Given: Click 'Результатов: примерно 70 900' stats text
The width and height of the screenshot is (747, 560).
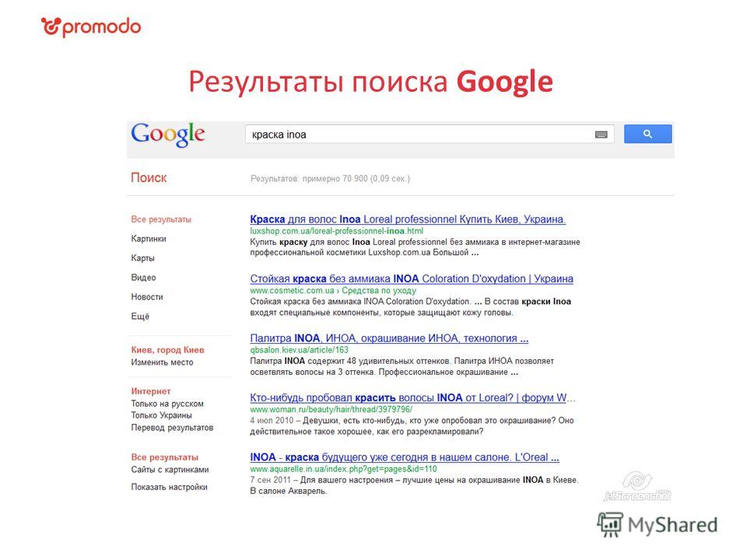Looking at the screenshot, I should pos(330,179).
